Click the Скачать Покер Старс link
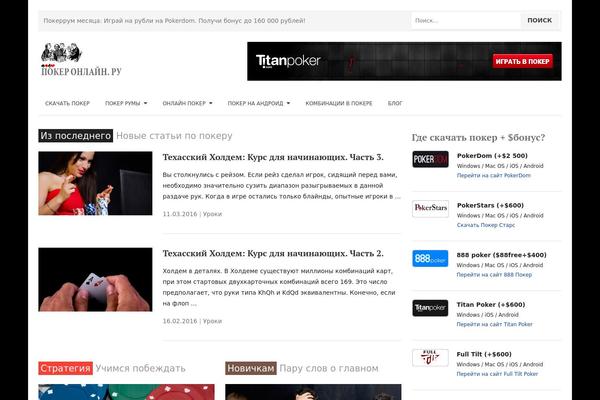 coord(486,225)
